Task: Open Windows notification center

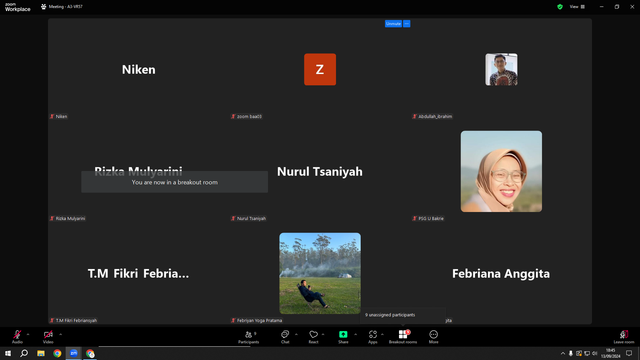Action: 629,353
